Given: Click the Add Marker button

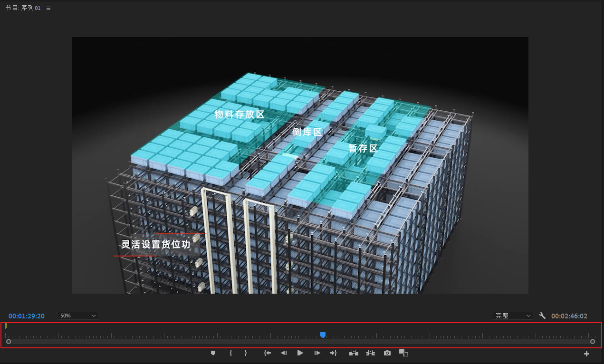Looking at the screenshot, I should [213, 353].
